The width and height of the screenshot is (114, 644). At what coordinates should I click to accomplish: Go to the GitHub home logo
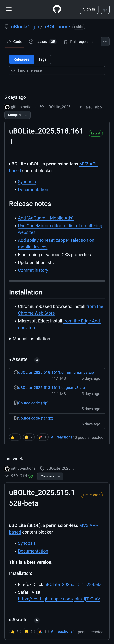coord(57,9)
